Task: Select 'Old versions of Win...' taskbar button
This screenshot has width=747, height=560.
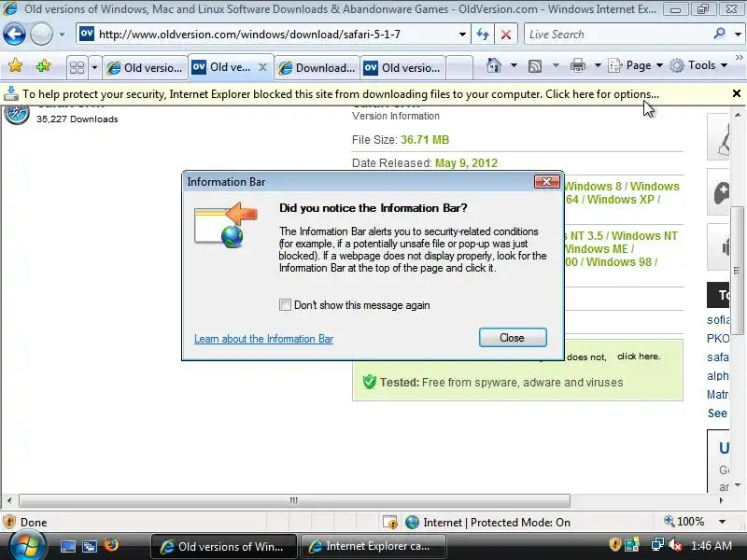Action: [224, 546]
